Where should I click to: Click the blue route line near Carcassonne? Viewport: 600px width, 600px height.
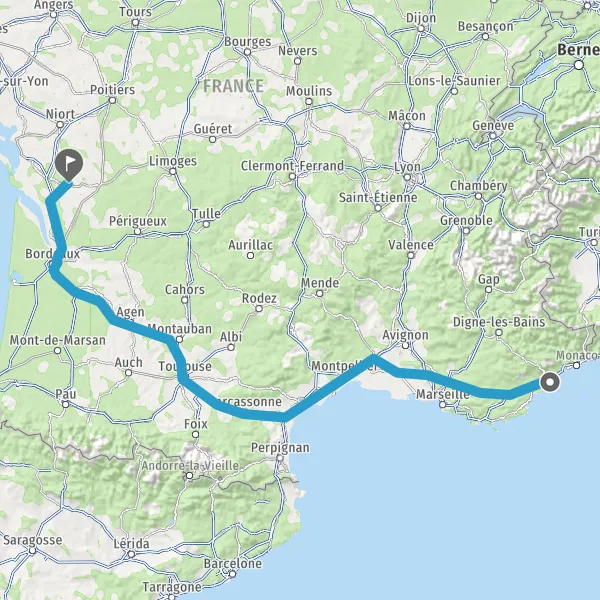tap(245, 414)
